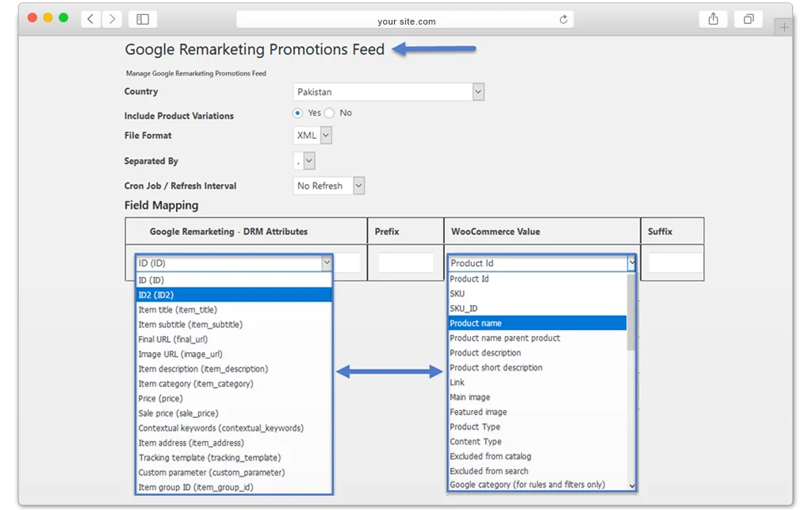Reload the page with the refresh icon
The image size is (812, 510).
[x=563, y=20]
